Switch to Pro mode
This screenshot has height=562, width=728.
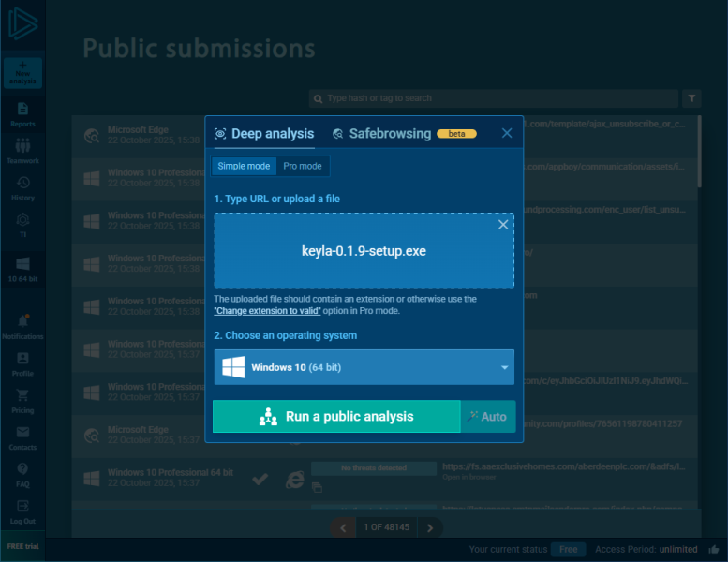tap(303, 166)
